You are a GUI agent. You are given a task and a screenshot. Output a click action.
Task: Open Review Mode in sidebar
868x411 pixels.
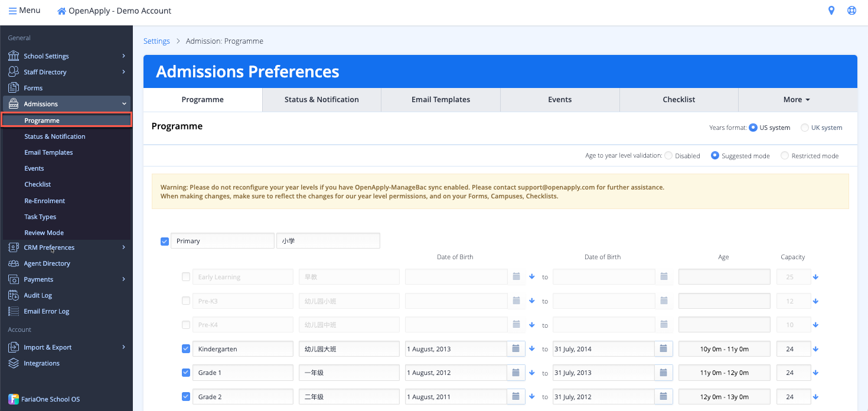44,233
